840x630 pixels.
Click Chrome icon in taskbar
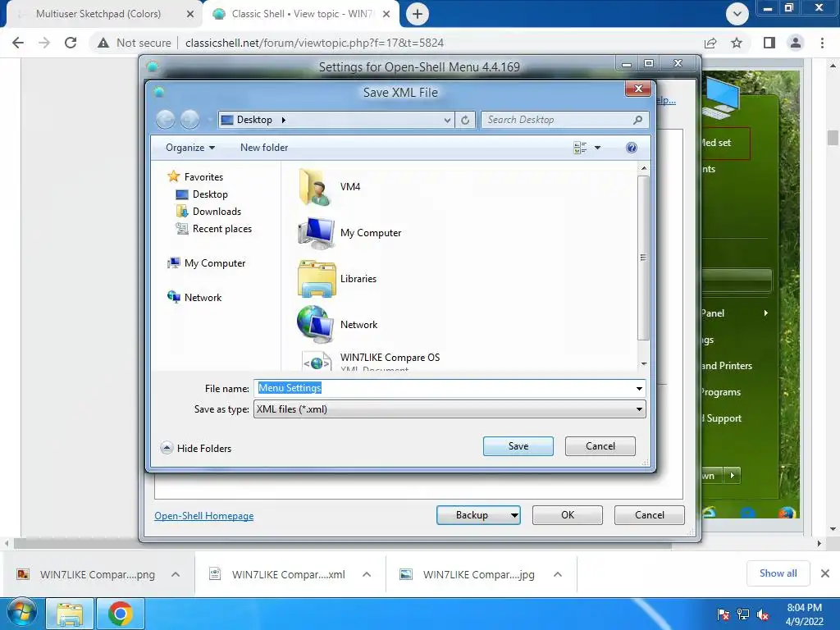(120, 614)
